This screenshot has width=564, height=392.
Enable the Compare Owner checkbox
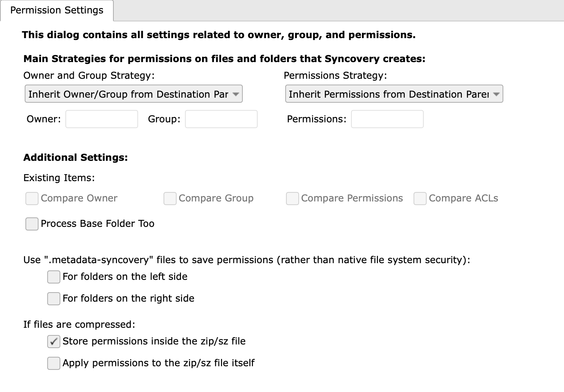coord(32,199)
